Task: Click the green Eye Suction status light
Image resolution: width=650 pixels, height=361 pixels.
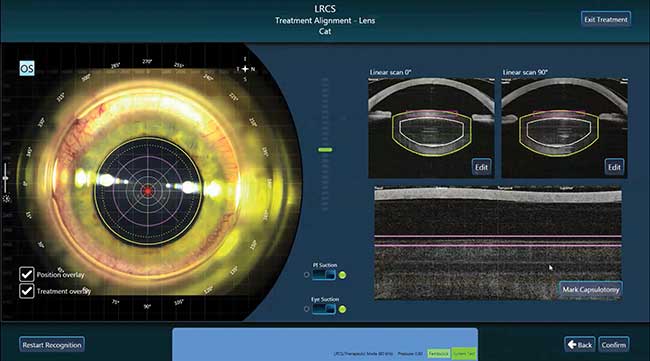Action: tap(342, 309)
